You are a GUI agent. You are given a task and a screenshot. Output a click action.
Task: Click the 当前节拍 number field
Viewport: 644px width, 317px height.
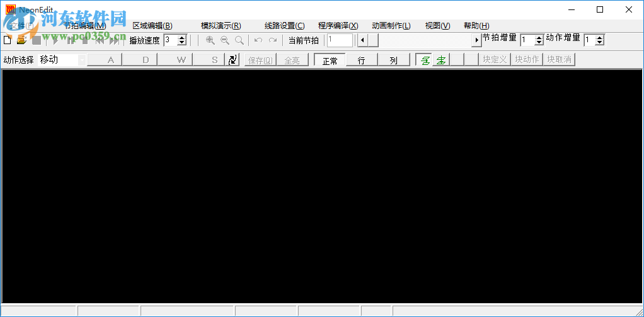[x=340, y=40]
